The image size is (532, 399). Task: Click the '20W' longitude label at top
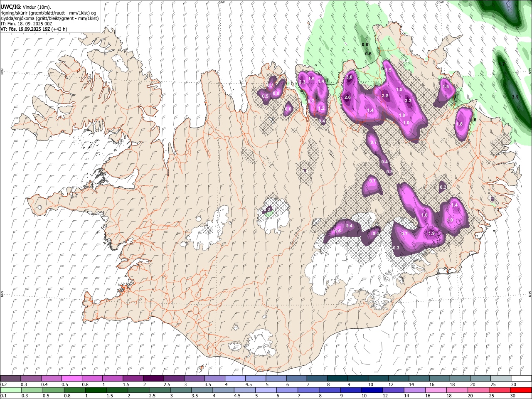[221, 2]
